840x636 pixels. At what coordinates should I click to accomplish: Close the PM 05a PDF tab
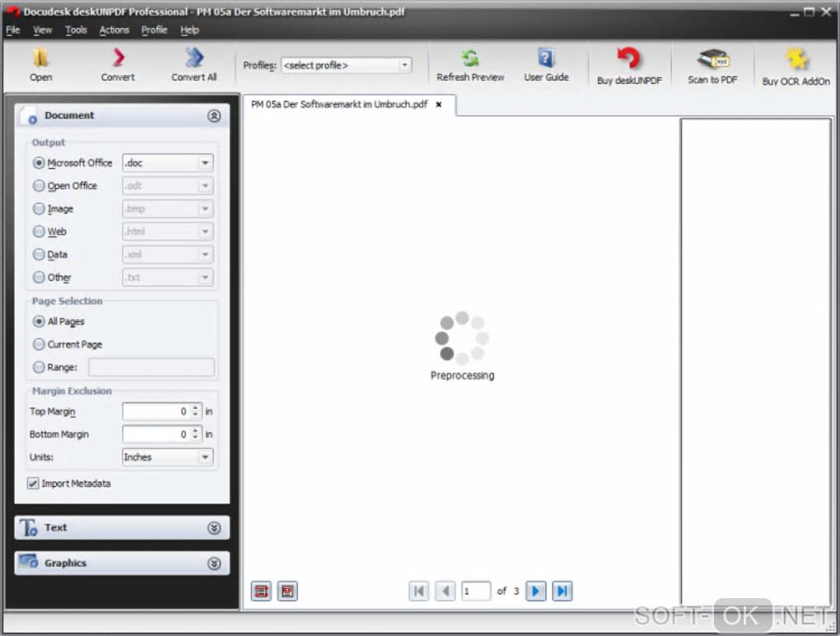pos(439,105)
